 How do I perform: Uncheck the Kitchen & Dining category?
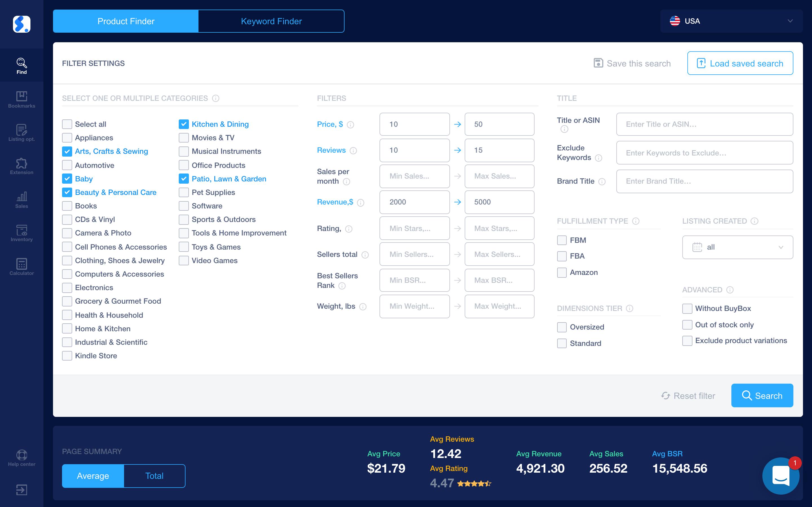click(184, 124)
